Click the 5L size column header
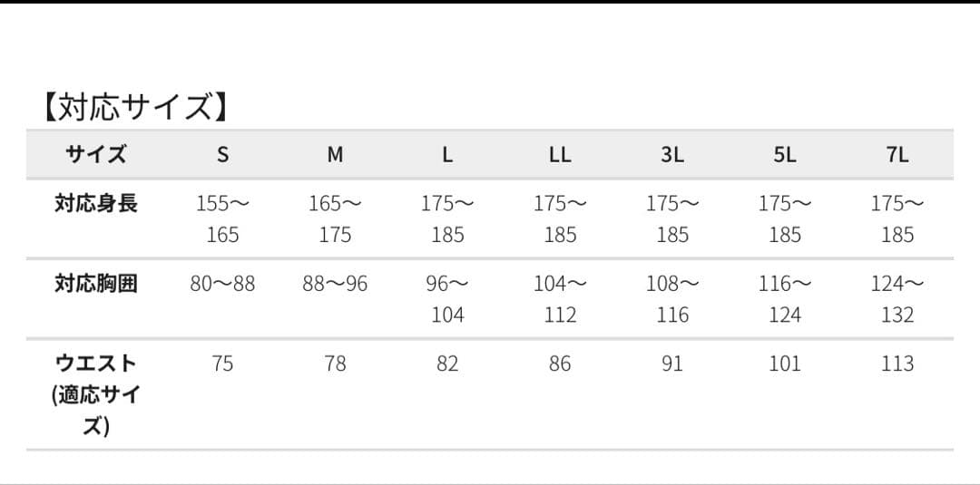Screen dimensions: 980x485 click(785, 154)
